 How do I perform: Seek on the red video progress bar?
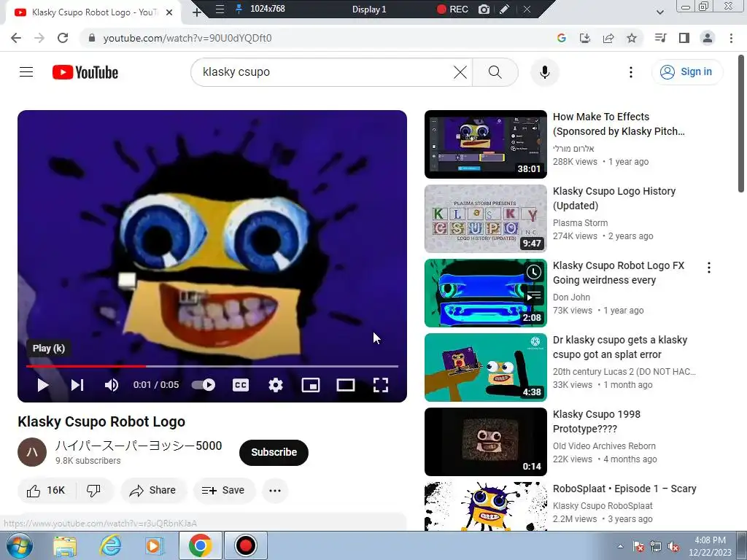212,366
